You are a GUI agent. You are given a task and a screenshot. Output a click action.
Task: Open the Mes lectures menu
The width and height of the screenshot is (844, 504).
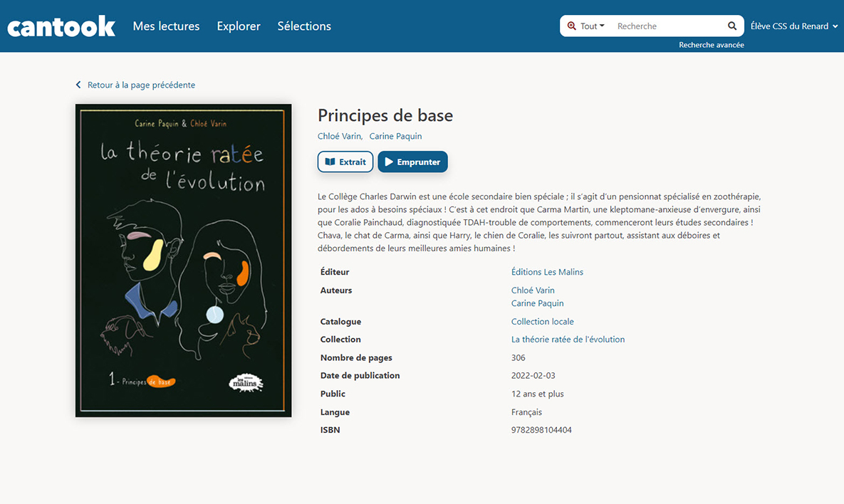point(167,26)
